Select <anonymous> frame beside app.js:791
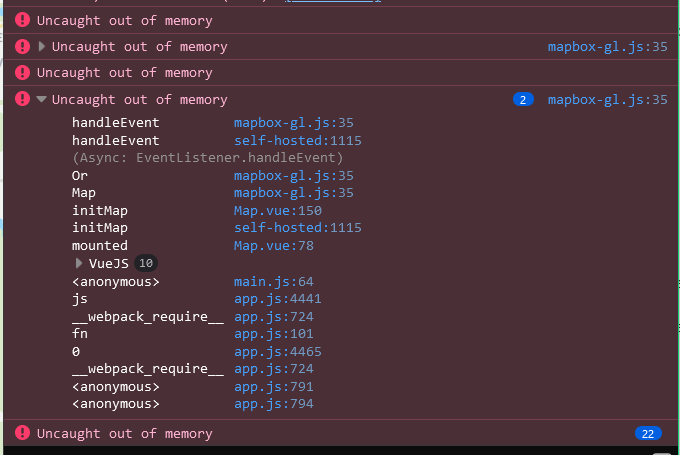680x455 pixels. click(x=116, y=387)
